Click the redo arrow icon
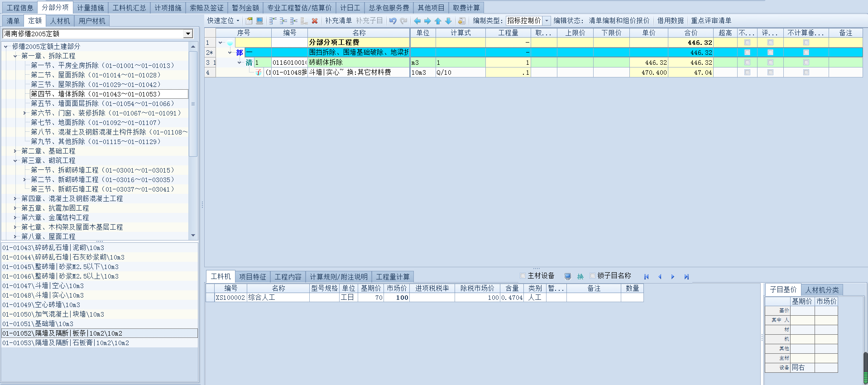The height and width of the screenshot is (385, 868). click(403, 21)
